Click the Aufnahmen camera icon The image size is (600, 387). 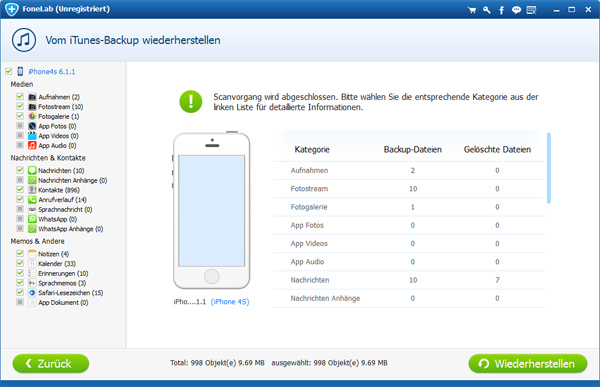point(32,97)
